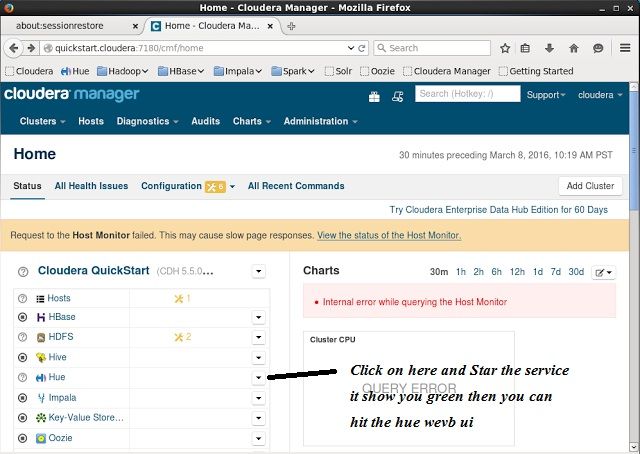Set chart time range to 30d
The width and height of the screenshot is (640, 454).
[x=576, y=272]
